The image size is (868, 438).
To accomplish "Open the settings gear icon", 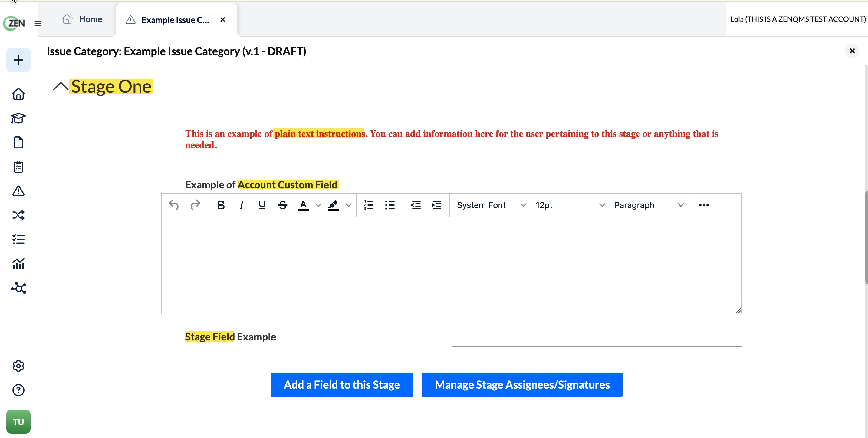I will [x=18, y=366].
